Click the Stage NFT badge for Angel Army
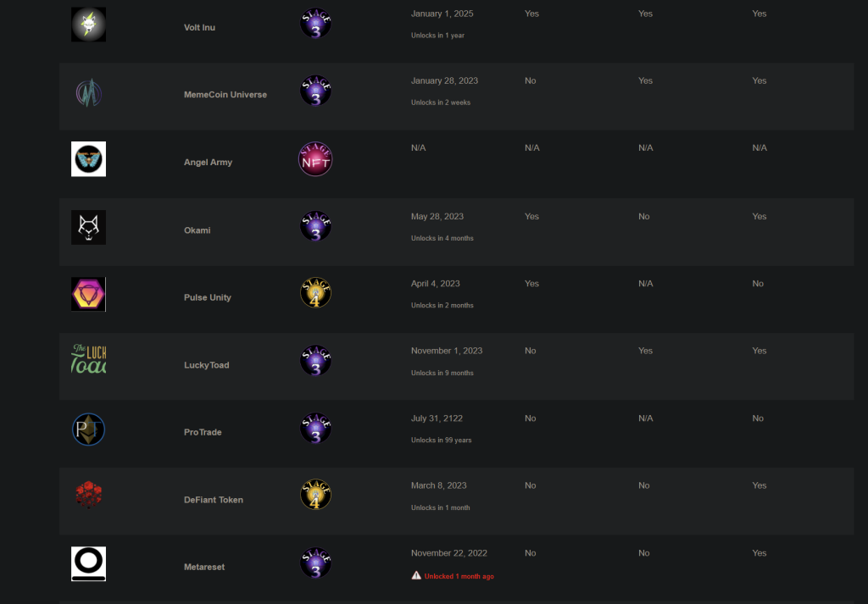The width and height of the screenshot is (868, 604). [315, 158]
